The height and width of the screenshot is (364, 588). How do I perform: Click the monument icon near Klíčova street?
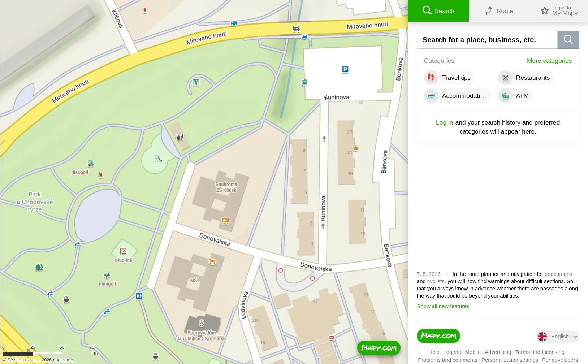[x=144, y=10]
